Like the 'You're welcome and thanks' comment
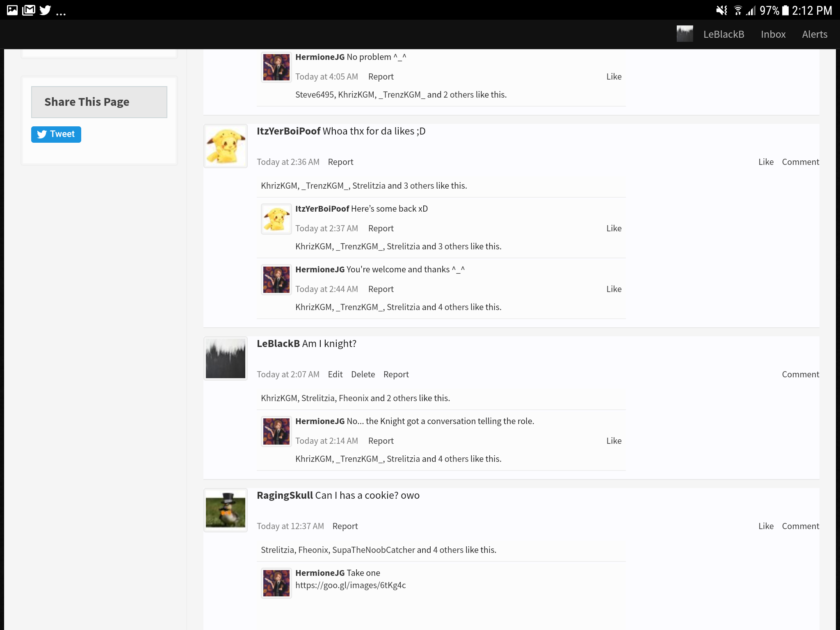The height and width of the screenshot is (630, 840). click(x=614, y=289)
